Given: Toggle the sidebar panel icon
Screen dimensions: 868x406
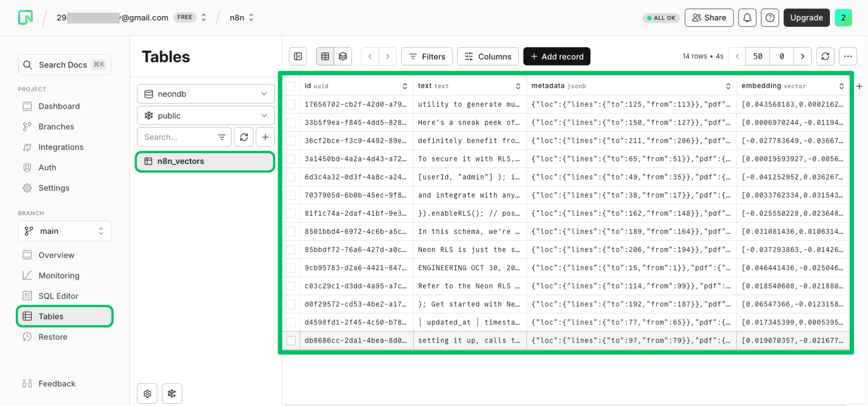Looking at the screenshot, I should (x=298, y=56).
